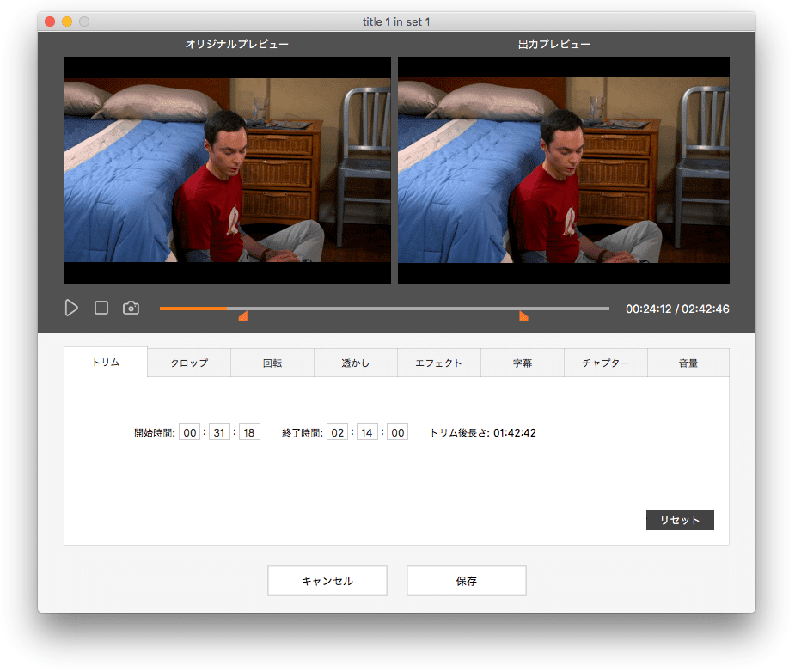
Task: Select the trim end marker on the timeline
Action: (x=523, y=316)
